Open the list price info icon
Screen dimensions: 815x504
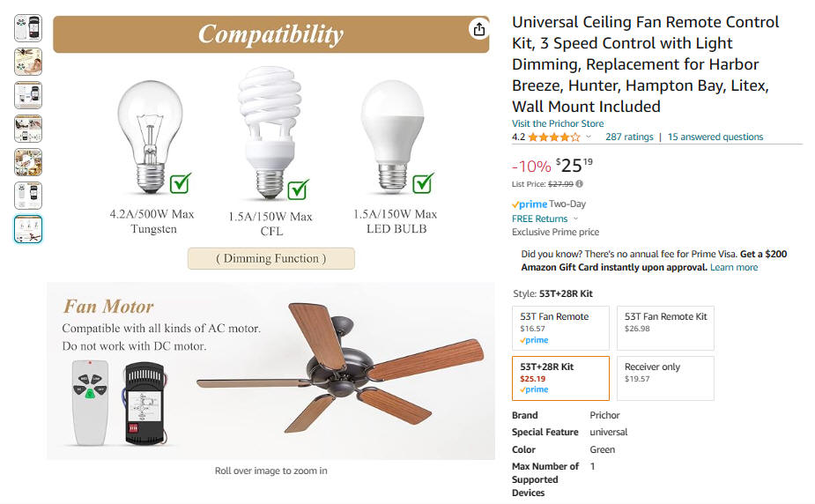tap(579, 184)
